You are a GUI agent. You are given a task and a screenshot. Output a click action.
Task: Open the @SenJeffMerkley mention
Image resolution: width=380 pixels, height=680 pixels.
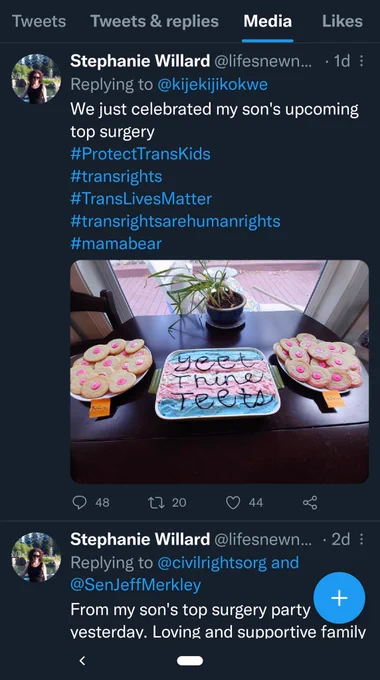pyautogui.click(x=135, y=585)
